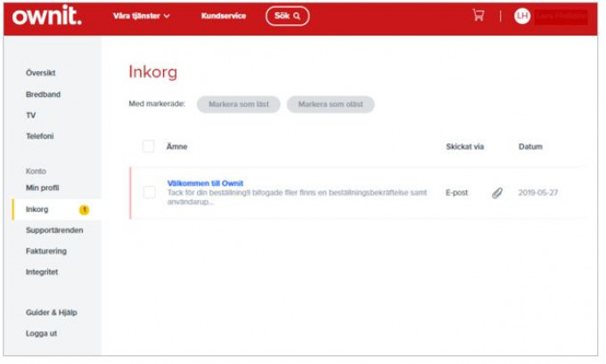This screenshot has height=364, width=606.
Task: Click the Inkorg page heading
Action: [x=153, y=72]
